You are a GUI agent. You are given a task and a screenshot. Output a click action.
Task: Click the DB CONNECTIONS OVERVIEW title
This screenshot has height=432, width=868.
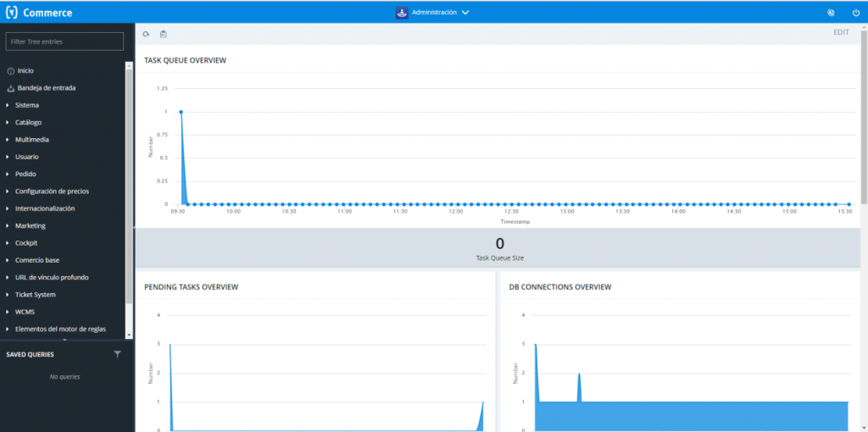[560, 287]
